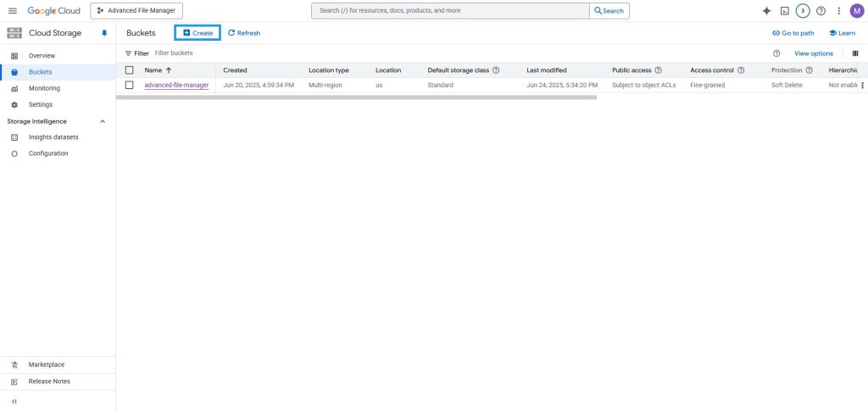Go to Monitoring in the sidebar

[x=44, y=88]
